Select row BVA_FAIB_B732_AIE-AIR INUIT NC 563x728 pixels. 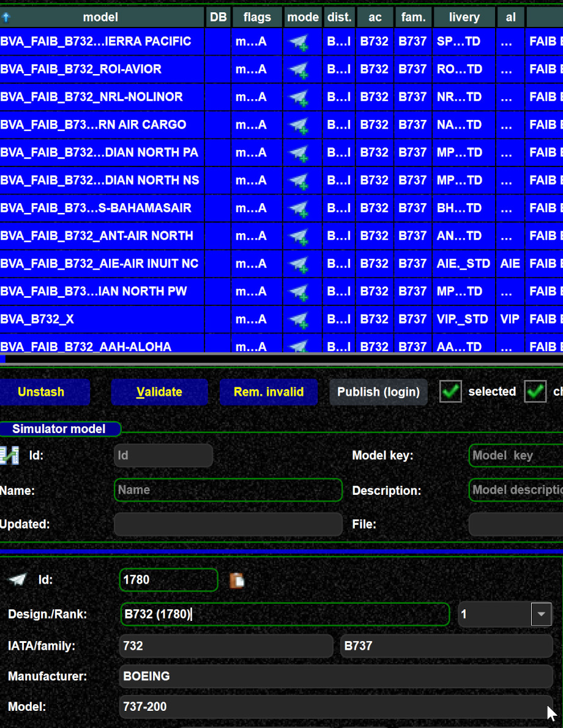(x=281, y=264)
